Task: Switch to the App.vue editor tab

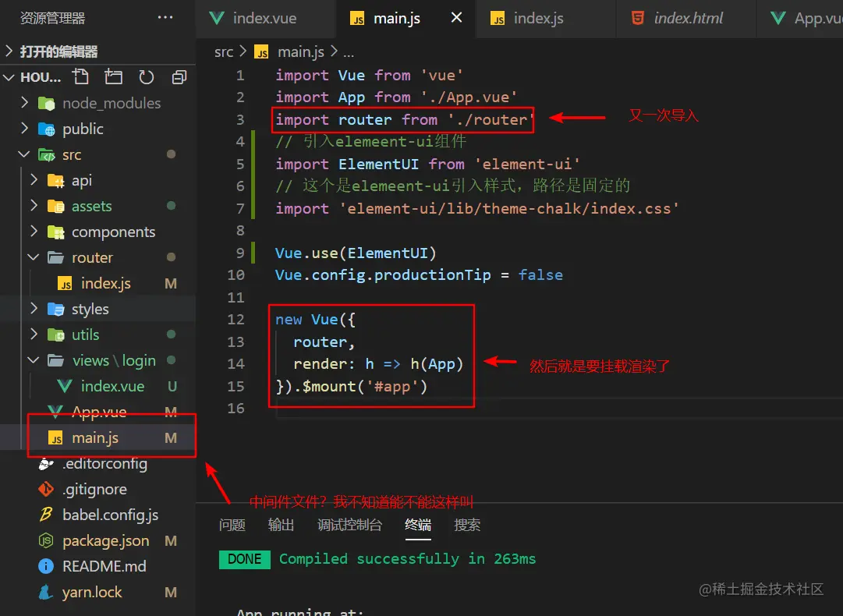Action: tap(800, 18)
